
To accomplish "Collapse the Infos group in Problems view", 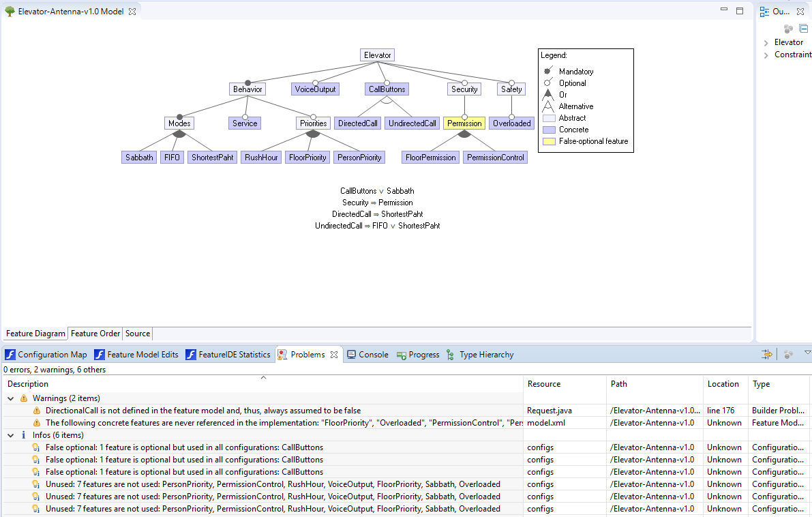I will coord(10,434).
